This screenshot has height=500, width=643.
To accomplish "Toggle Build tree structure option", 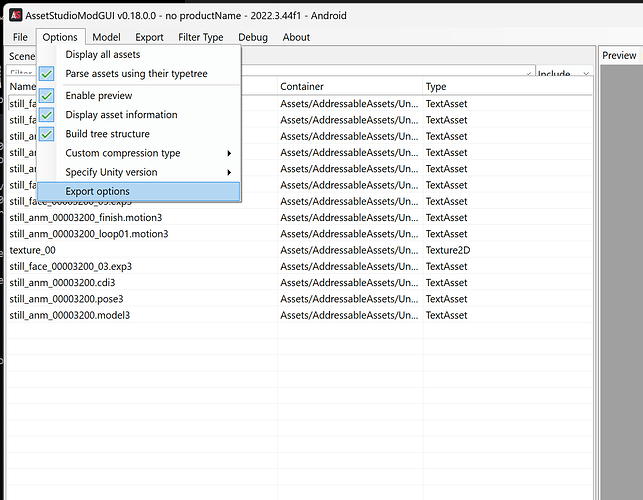I will pos(139,134).
